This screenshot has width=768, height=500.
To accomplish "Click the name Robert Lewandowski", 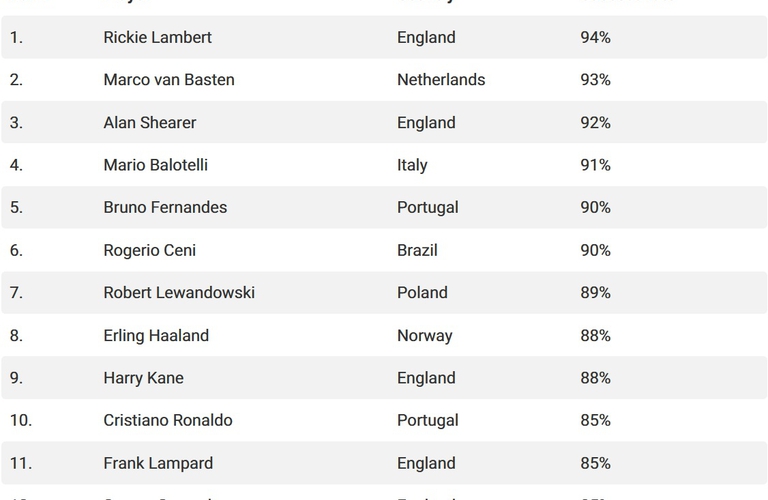I will 179,293.
